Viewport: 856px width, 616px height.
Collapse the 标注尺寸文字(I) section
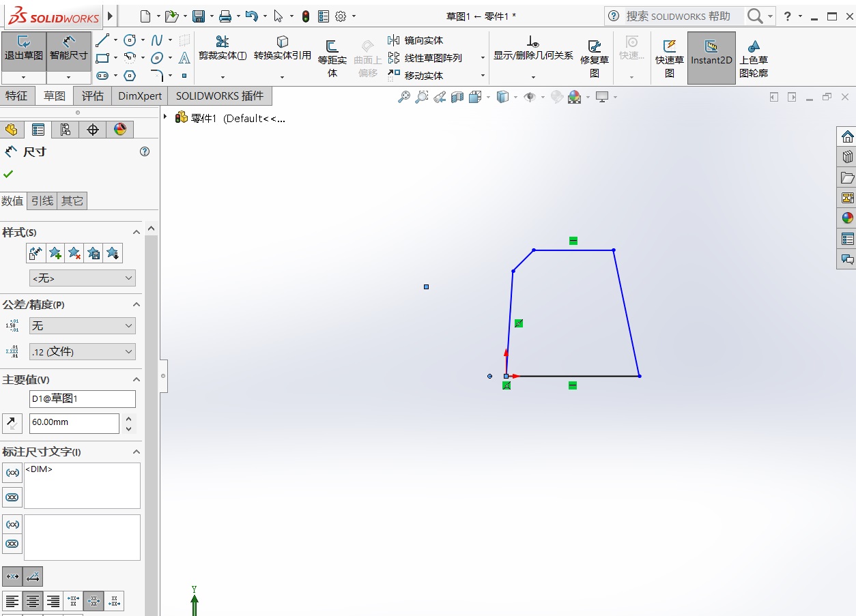pos(136,452)
